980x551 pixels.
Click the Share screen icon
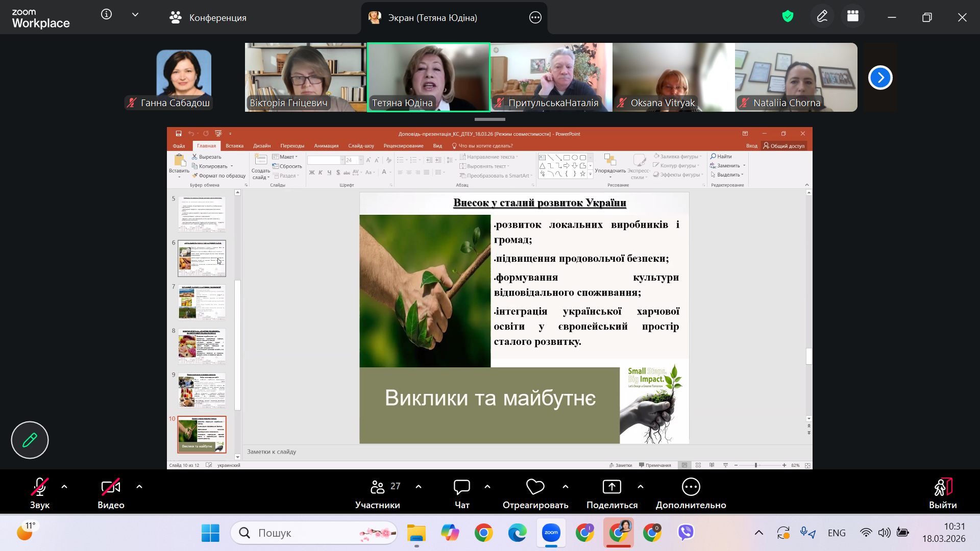[611, 487]
